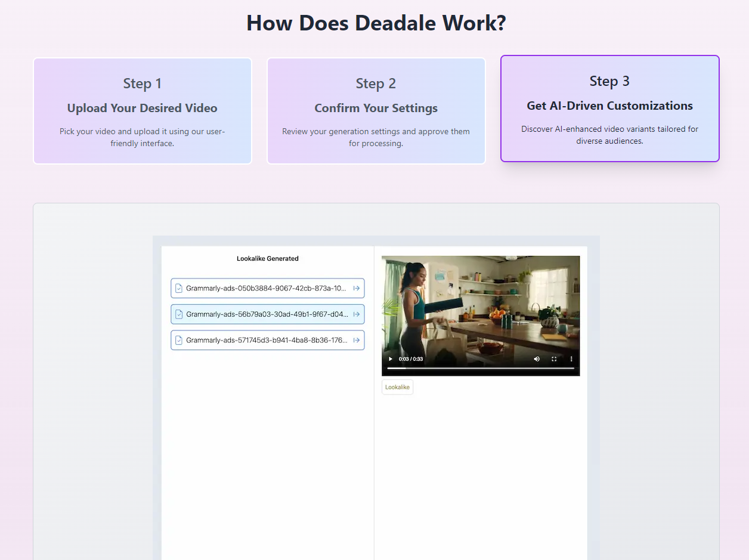Enter fullscreen mode on the video player
749x560 pixels.
click(x=554, y=359)
